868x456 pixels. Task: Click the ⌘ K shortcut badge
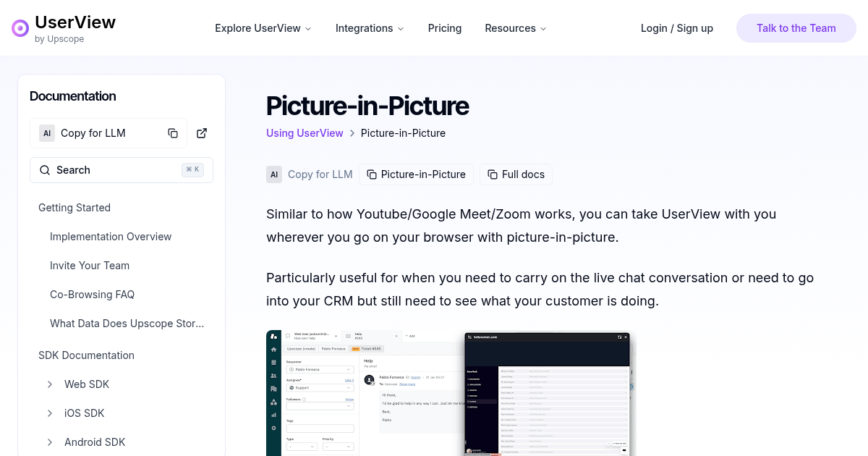[193, 170]
